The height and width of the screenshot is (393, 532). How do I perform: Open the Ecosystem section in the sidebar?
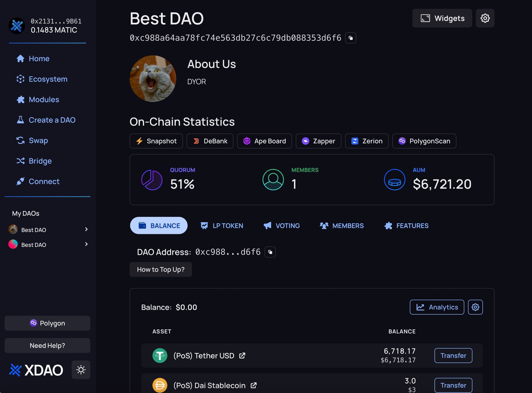48,79
